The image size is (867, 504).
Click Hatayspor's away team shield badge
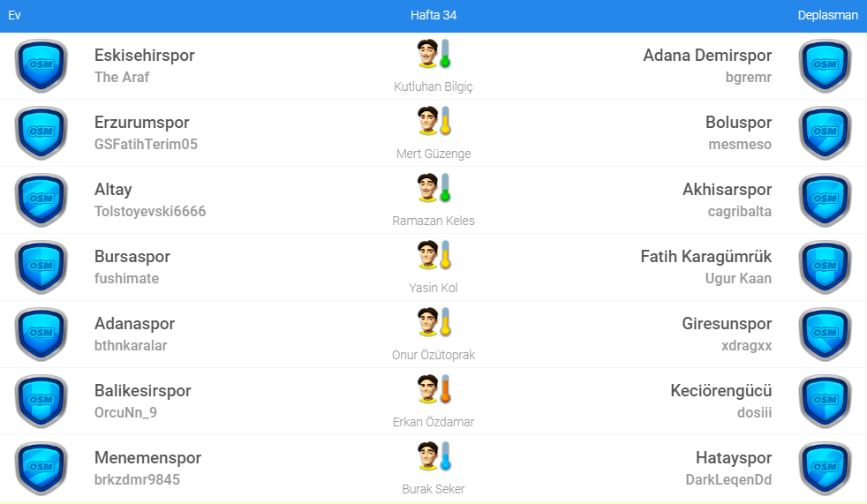(x=825, y=469)
